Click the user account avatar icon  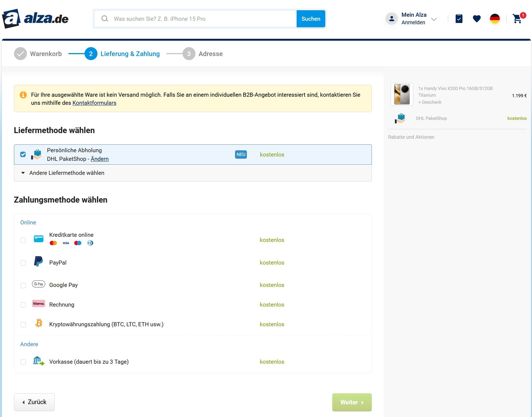point(392,19)
